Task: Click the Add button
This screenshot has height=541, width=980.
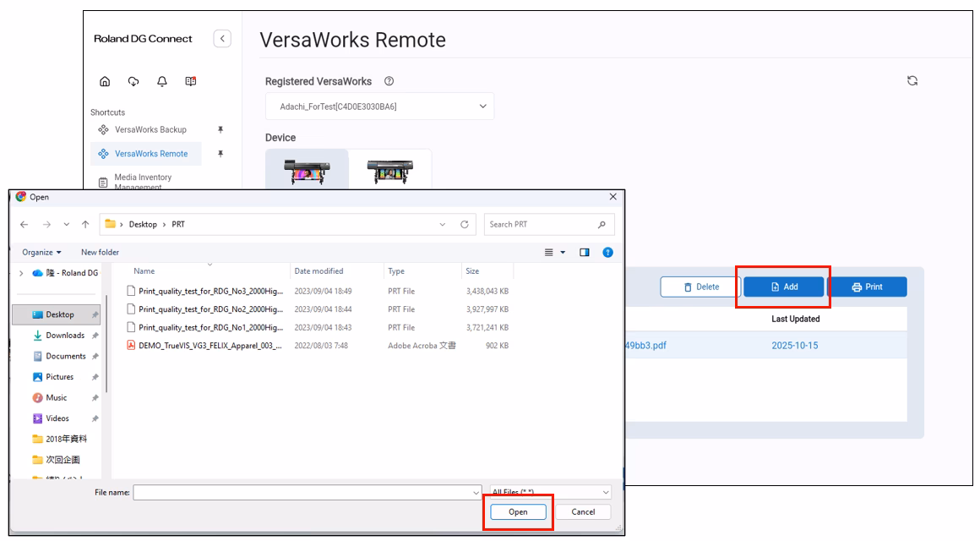Action: pyautogui.click(x=783, y=287)
